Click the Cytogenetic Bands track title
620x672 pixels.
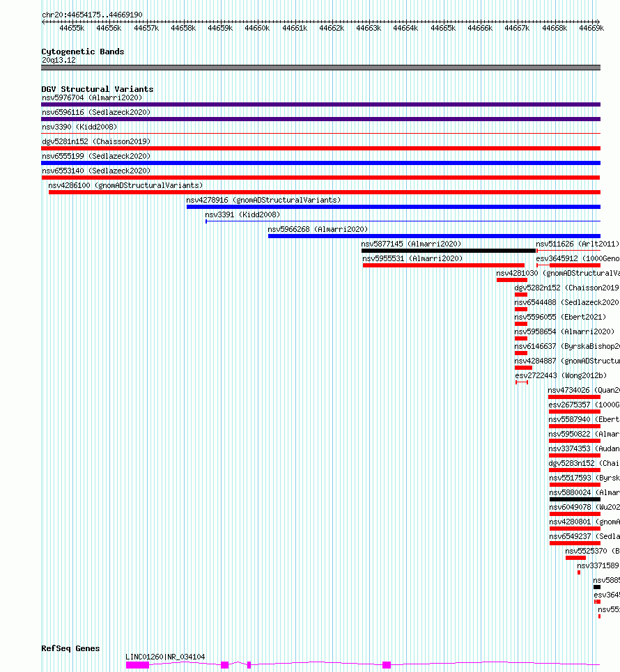click(83, 52)
